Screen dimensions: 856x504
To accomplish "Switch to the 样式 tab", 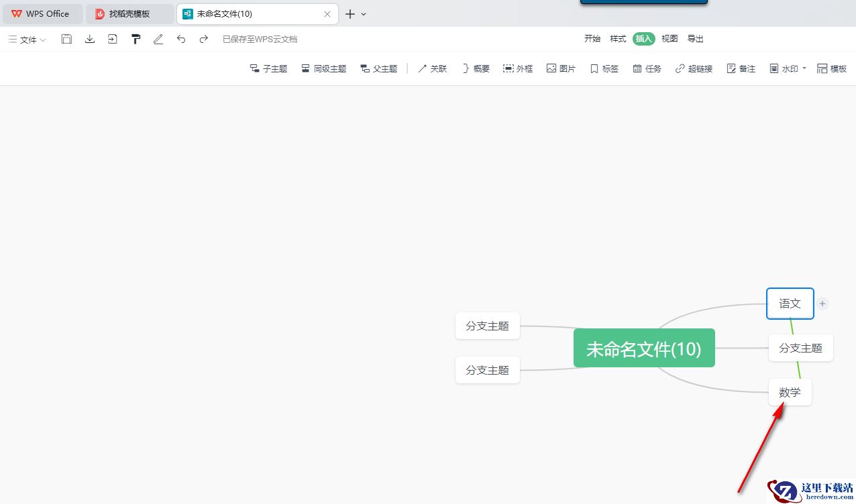I will pos(618,39).
